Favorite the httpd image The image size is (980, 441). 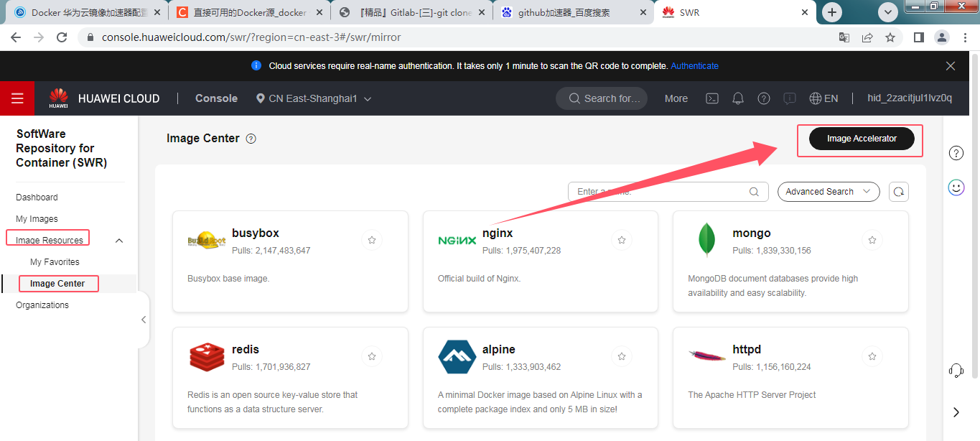(x=872, y=356)
